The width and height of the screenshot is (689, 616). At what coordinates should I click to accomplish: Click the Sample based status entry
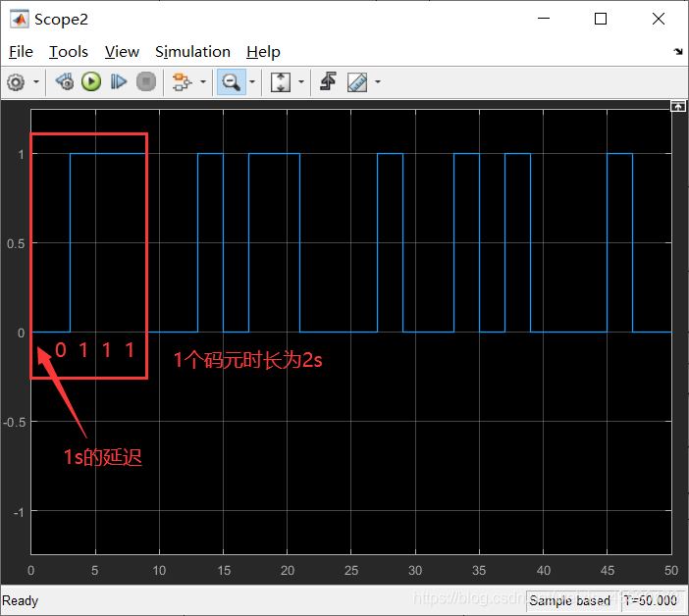569,600
